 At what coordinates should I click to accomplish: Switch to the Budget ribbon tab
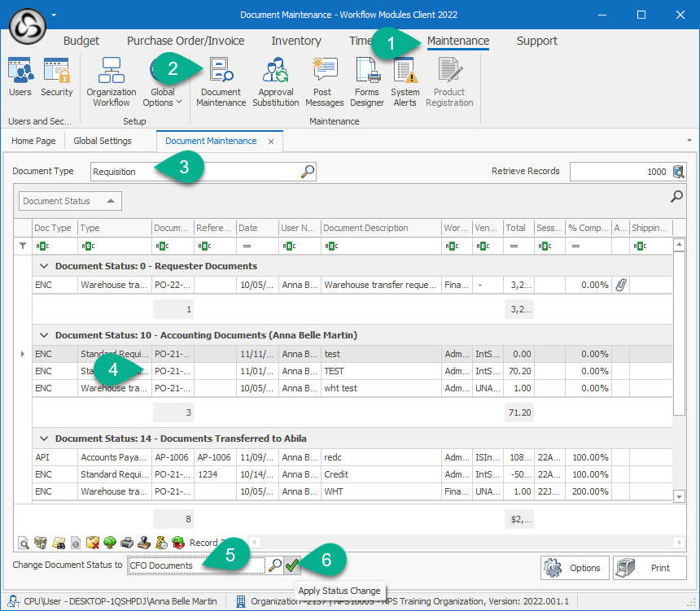81,41
